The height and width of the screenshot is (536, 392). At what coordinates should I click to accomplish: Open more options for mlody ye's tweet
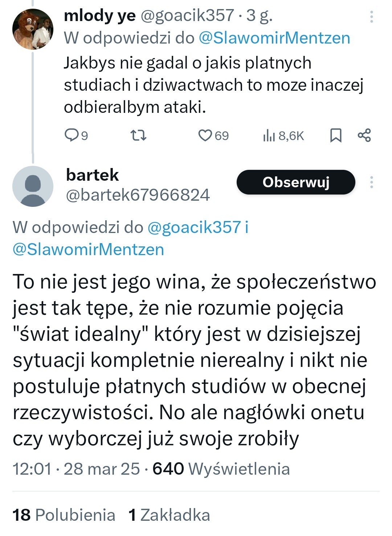(x=372, y=17)
